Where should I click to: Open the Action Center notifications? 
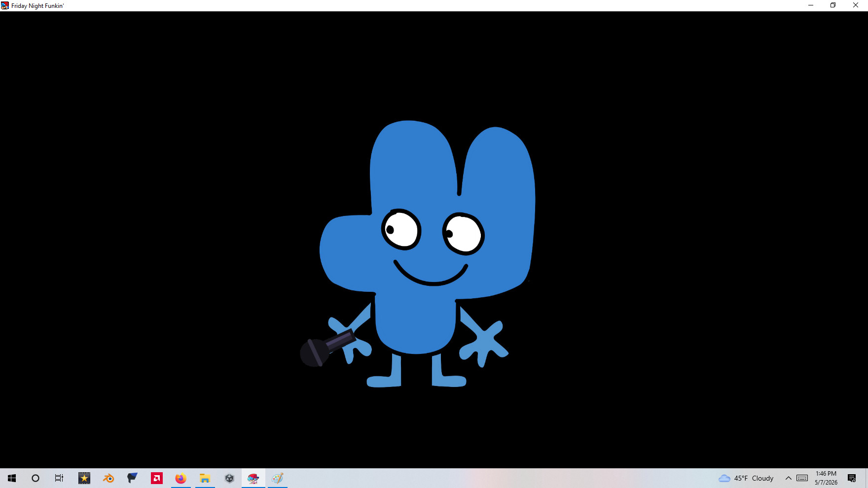852,478
